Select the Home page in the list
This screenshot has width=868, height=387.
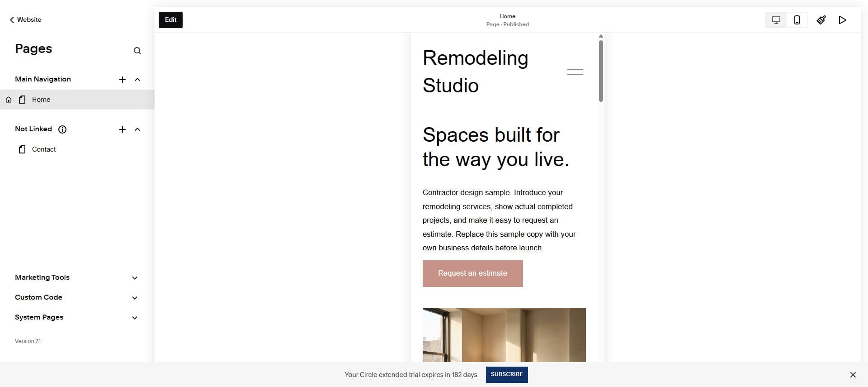point(77,100)
